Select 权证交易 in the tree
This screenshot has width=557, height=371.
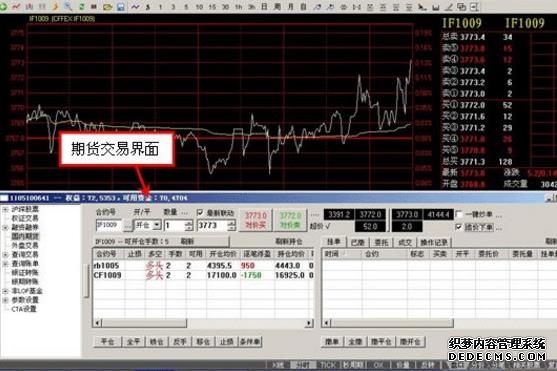tap(25, 218)
